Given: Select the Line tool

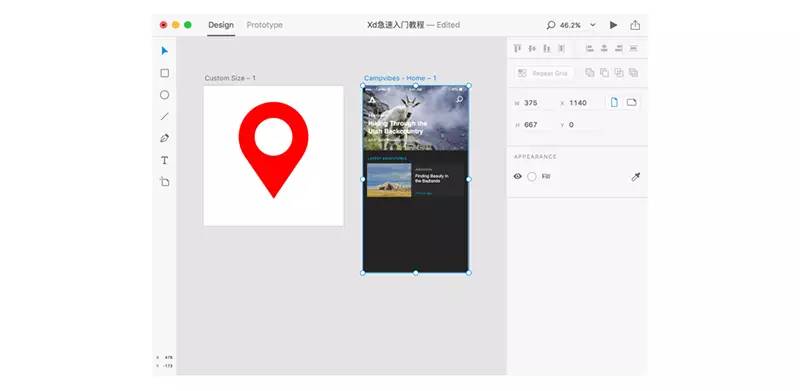Looking at the screenshot, I should point(164,116).
